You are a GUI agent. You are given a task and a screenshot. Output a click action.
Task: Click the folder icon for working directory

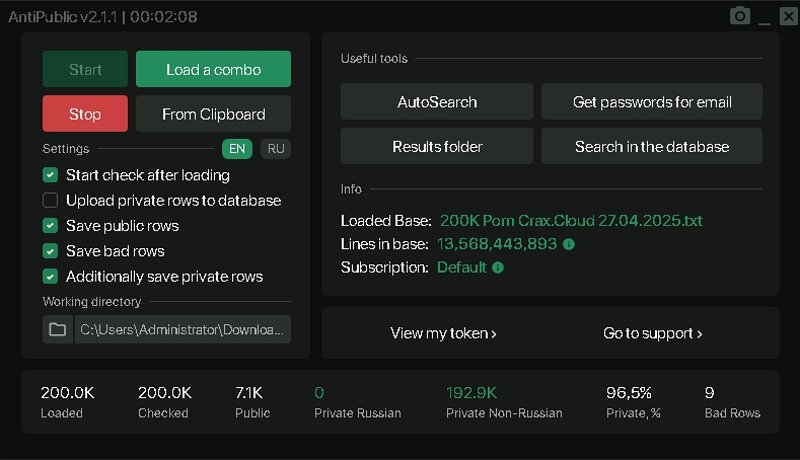[58, 329]
